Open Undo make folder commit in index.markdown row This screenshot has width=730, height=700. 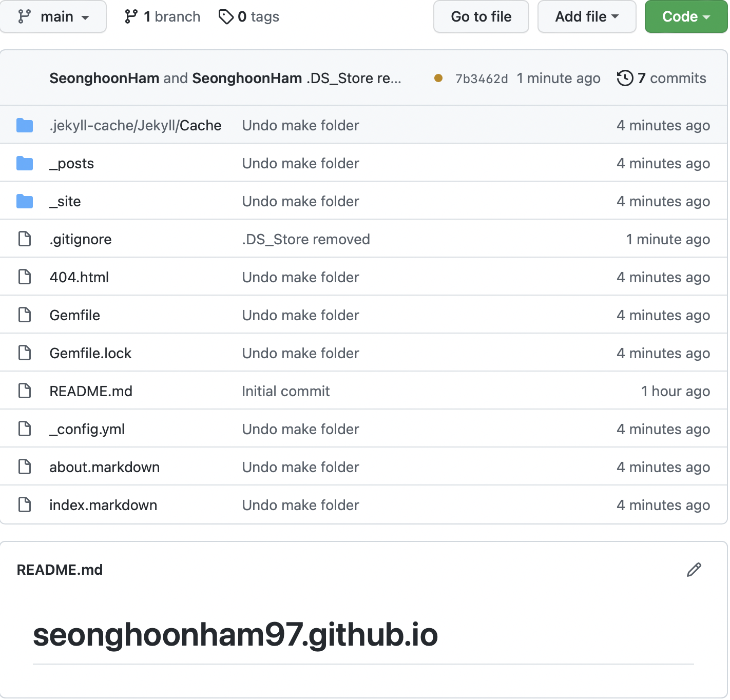300,505
